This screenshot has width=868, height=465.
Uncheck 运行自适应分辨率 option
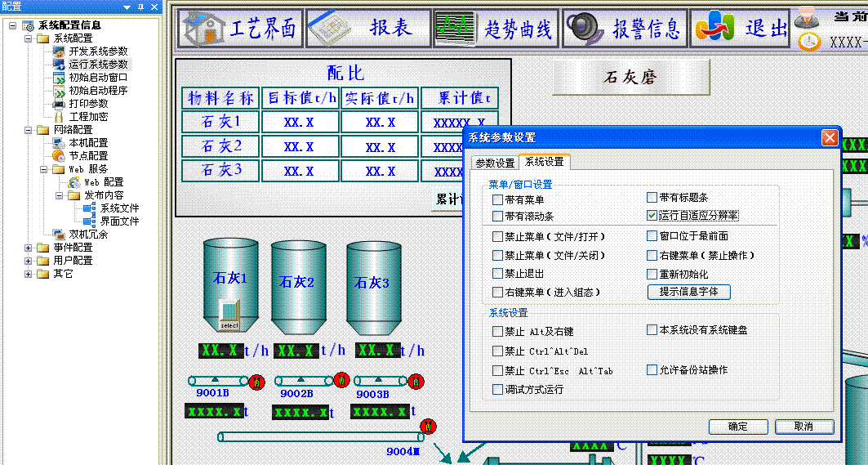pos(652,216)
